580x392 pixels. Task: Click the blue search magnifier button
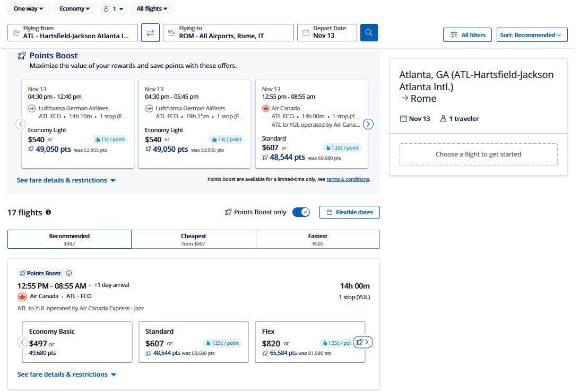pyautogui.click(x=369, y=32)
